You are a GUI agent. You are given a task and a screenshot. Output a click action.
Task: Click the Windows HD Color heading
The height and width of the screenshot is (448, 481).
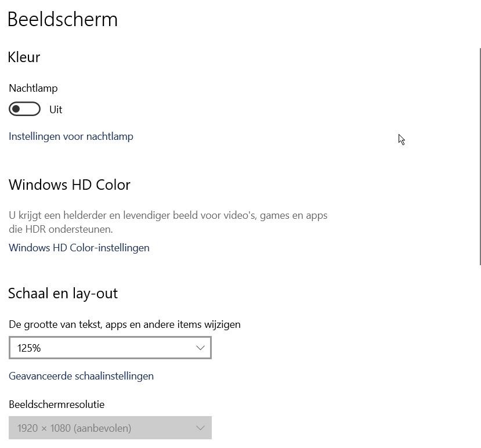(x=70, y=185)
